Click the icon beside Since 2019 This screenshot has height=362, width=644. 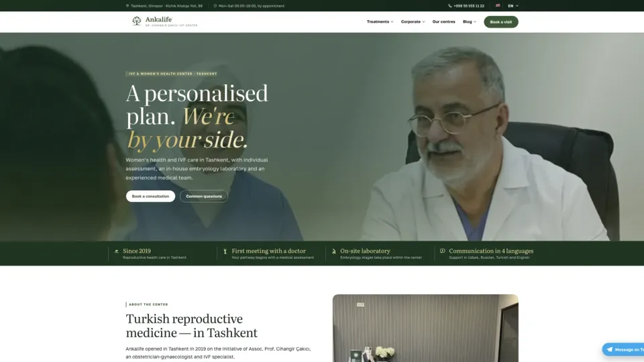116,251
